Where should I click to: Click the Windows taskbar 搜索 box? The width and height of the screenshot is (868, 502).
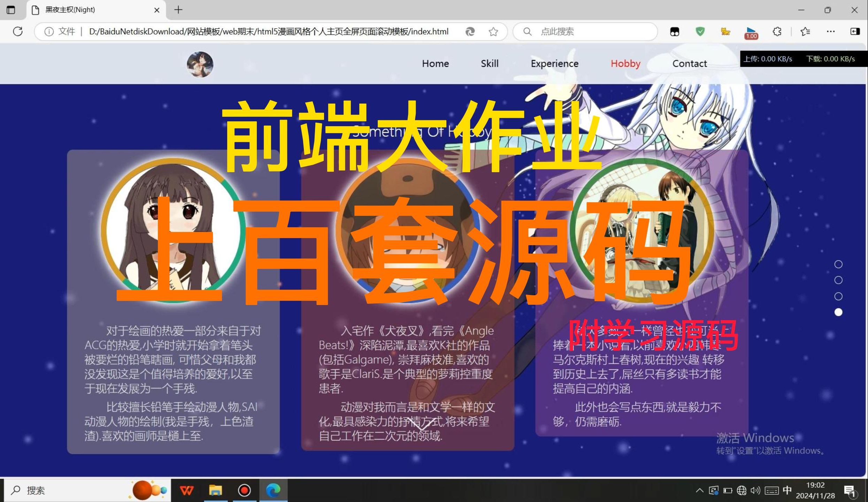point(87,490)
